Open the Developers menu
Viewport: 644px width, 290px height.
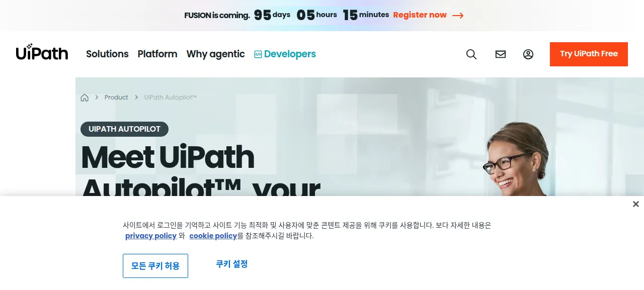click(285, 54)
